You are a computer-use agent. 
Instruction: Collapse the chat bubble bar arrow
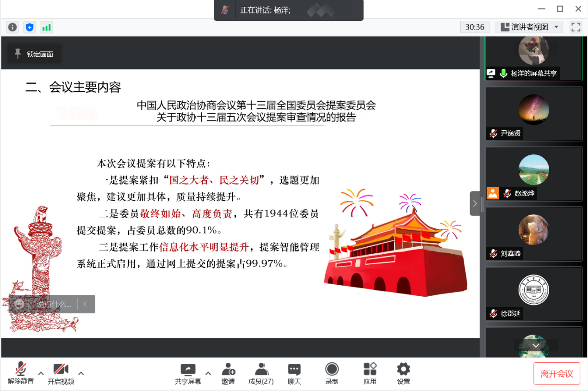pos(86,304)
